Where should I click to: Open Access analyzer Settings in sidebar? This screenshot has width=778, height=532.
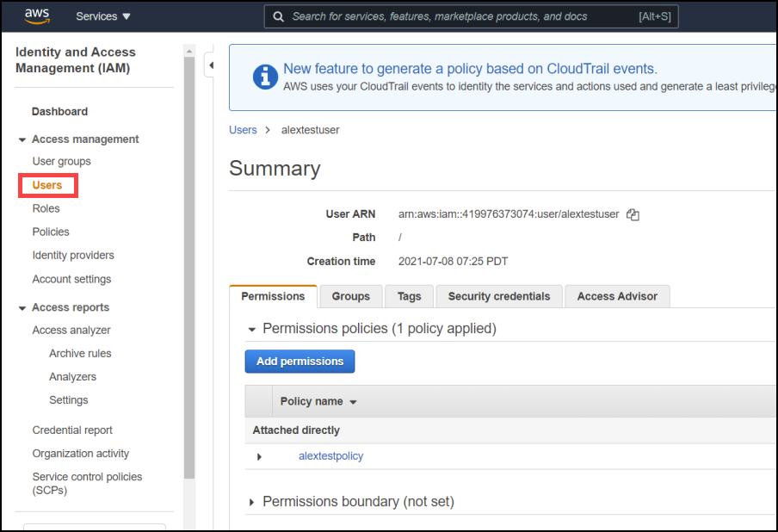[x=69, y=400]
